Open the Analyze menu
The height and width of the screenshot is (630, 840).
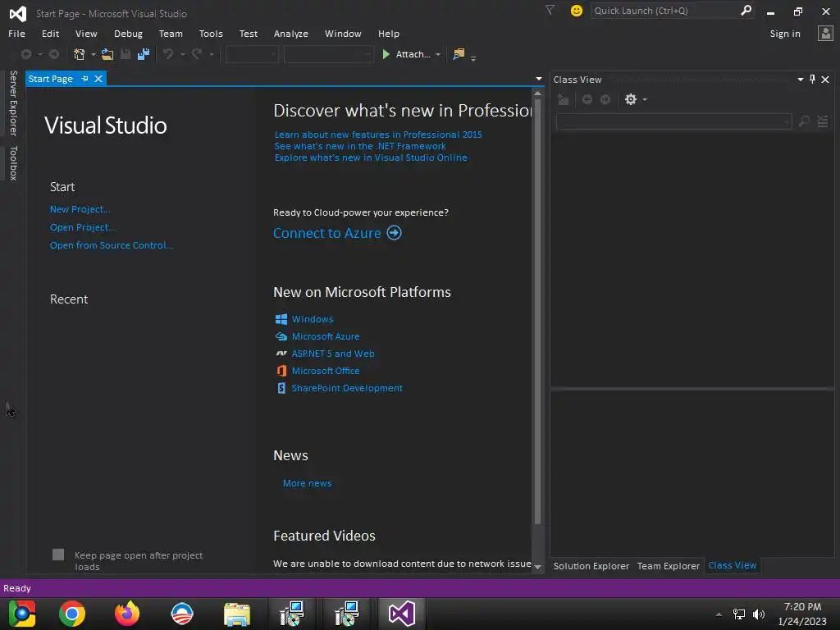click(291, 34)
